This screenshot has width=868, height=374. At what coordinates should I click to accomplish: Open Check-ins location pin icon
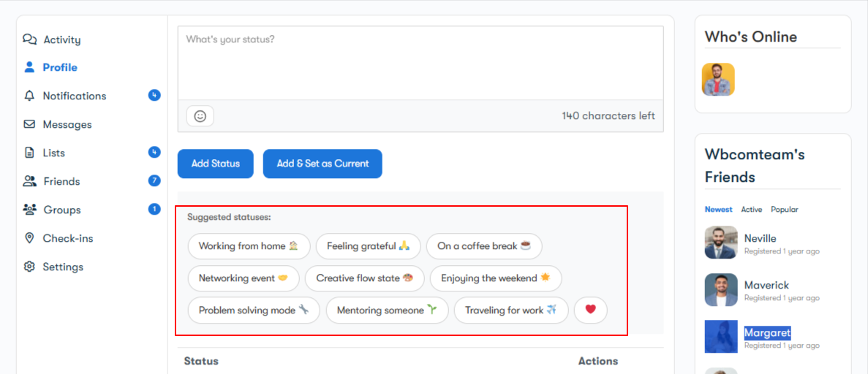(29, 238)
